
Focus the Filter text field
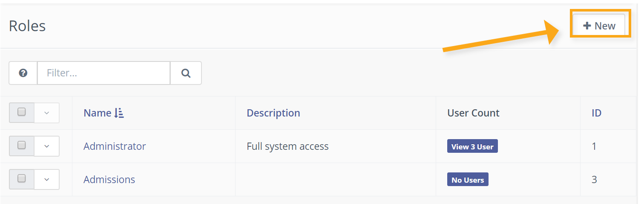coord(104,73)
